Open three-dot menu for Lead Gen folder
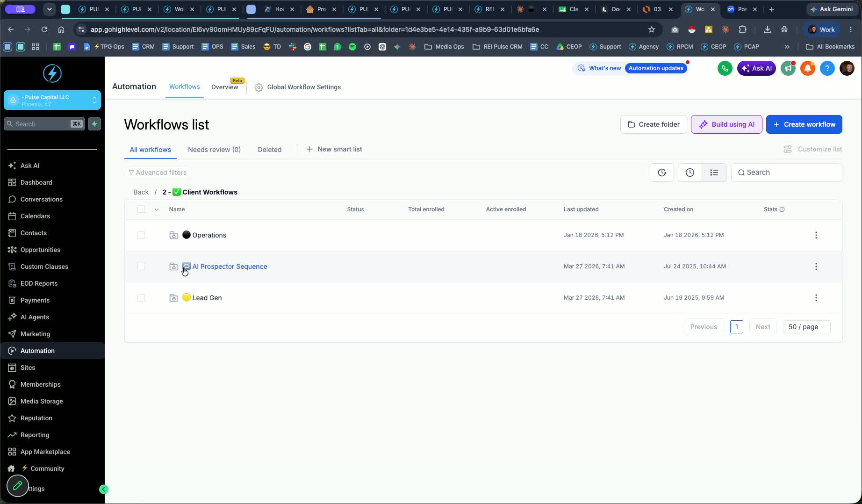Image resolution: width=862 pixels, height=504 pixels. 816,298
